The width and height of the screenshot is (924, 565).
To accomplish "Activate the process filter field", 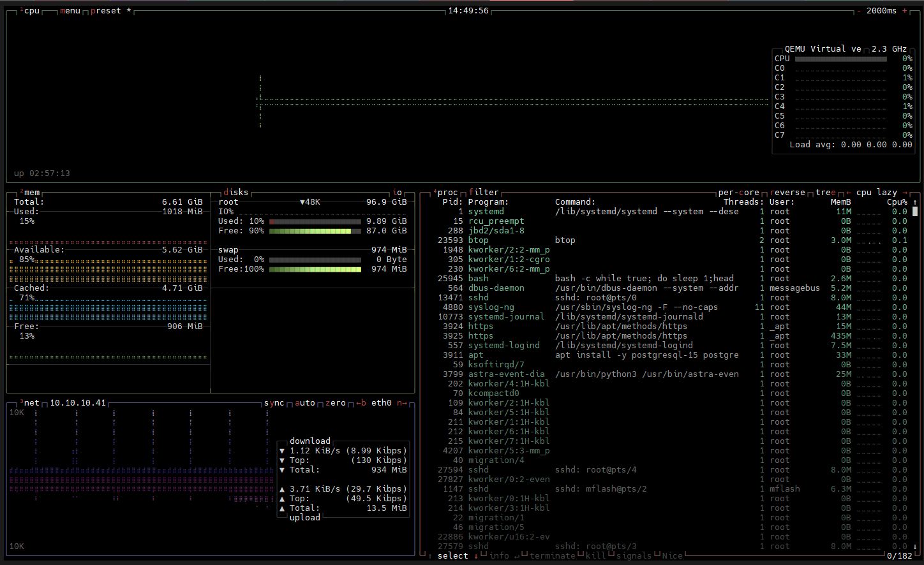I will pyautogui.click(x=484, y=193).
